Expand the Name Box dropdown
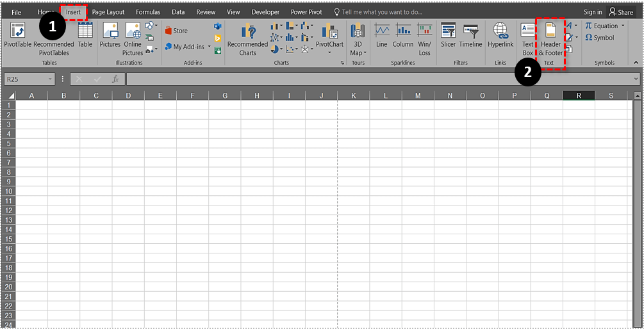Image resolution: width=644 pixels, height=329 pixels. 51,79
